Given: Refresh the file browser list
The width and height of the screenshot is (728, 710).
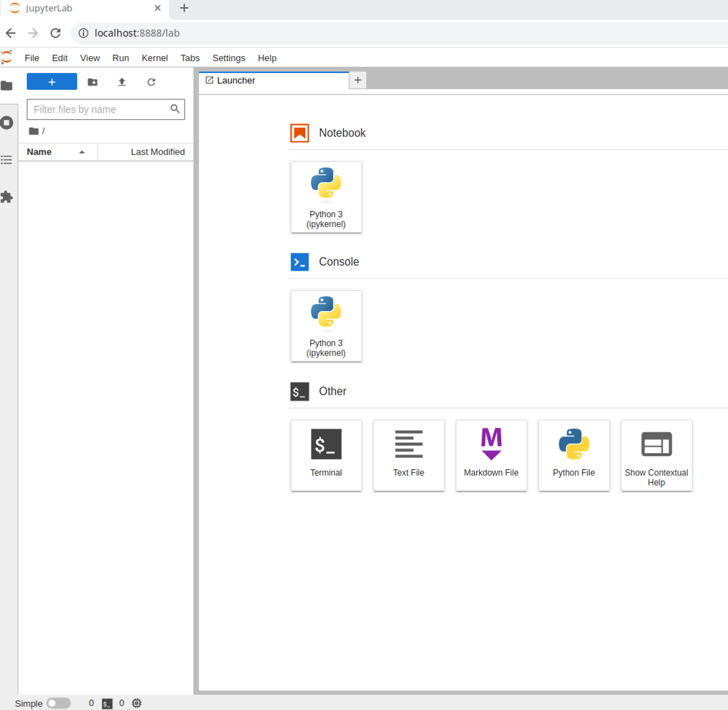Looking at the screenshot, I should point(151,82).
